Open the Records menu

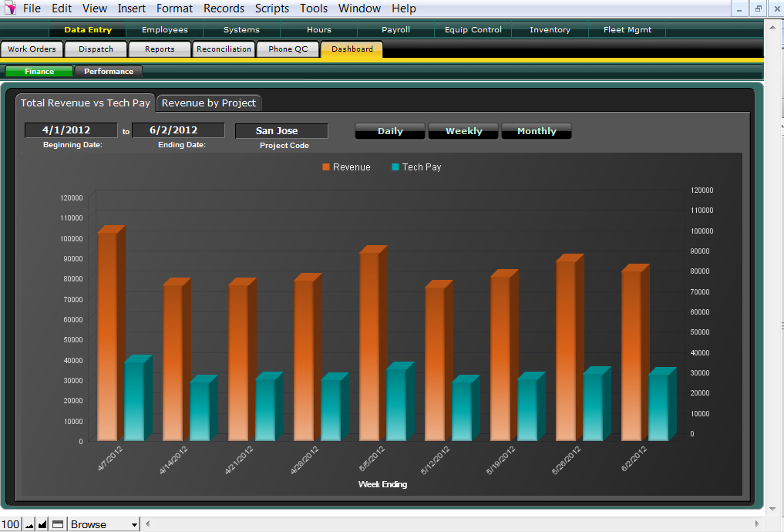click(x=224, y=8)
